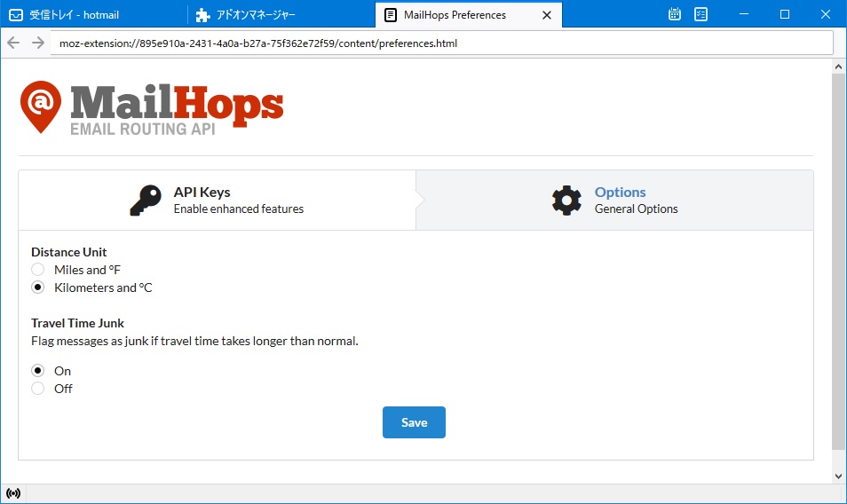Open the calendar icon in title bar
Screen dimensions: 847x504
pyautogui.click(x=675, y=14)
